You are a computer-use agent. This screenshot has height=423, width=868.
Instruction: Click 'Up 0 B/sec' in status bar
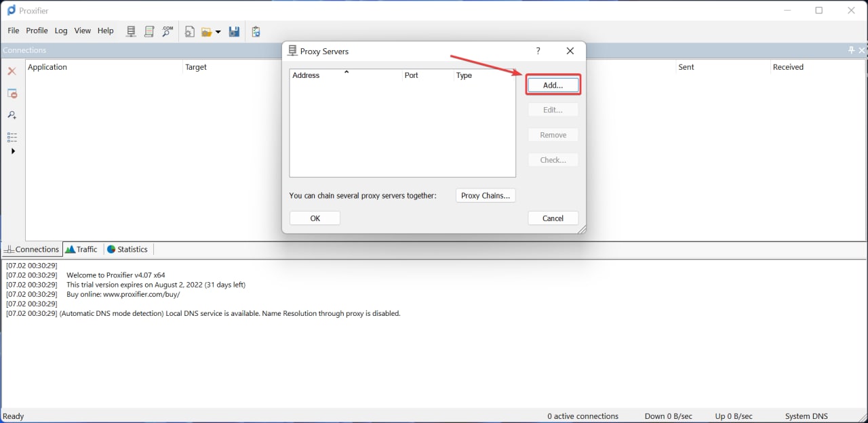coord(734,416)
